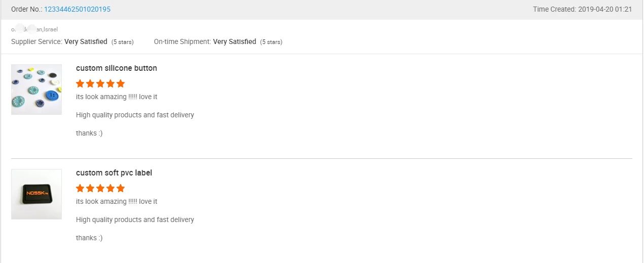Image resolution: width=644 pixels, height=263 pixels.
Task: Click the first star of pvc label rating
Action: (x=80, y=188)
